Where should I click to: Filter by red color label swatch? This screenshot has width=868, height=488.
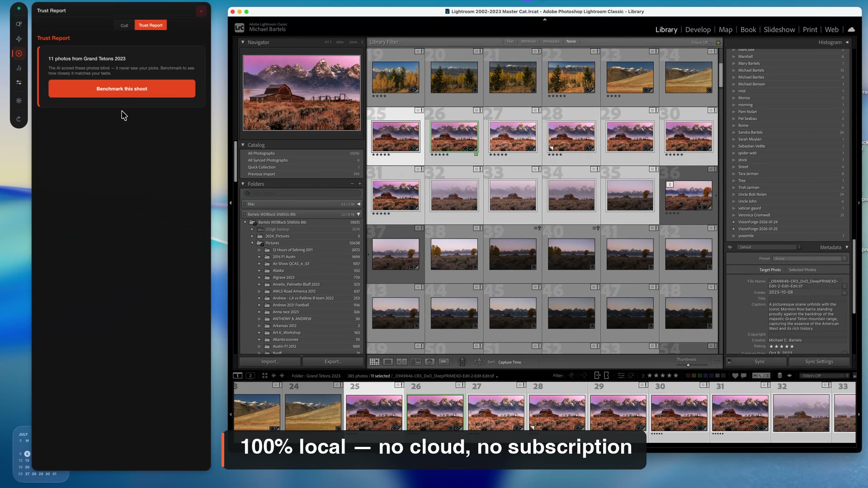[688, 375]
